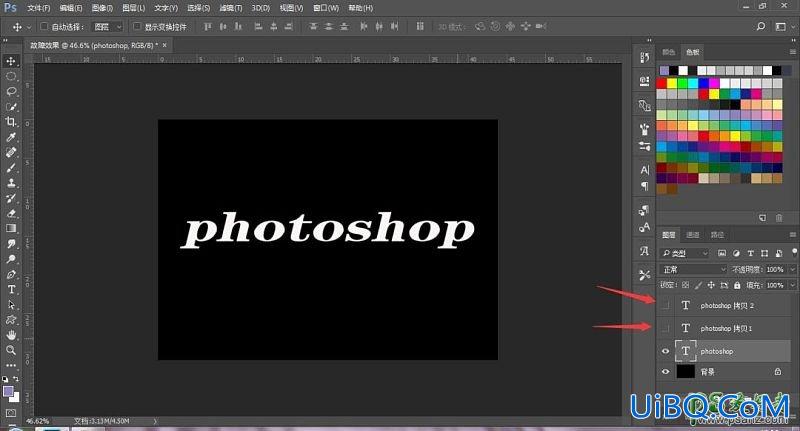Open the 图层 auto-select dropdown

[x=107, y=27]
